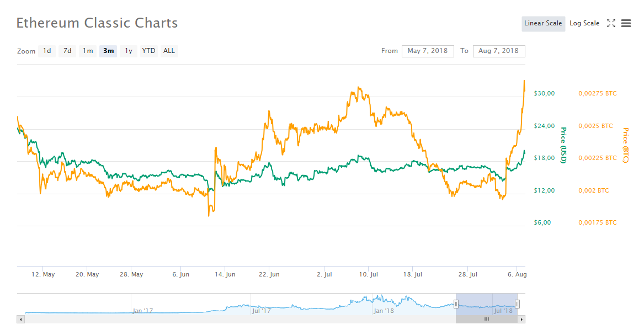Click left handle of navigator range
The image size is (644, 330).
tap(456, 304)
